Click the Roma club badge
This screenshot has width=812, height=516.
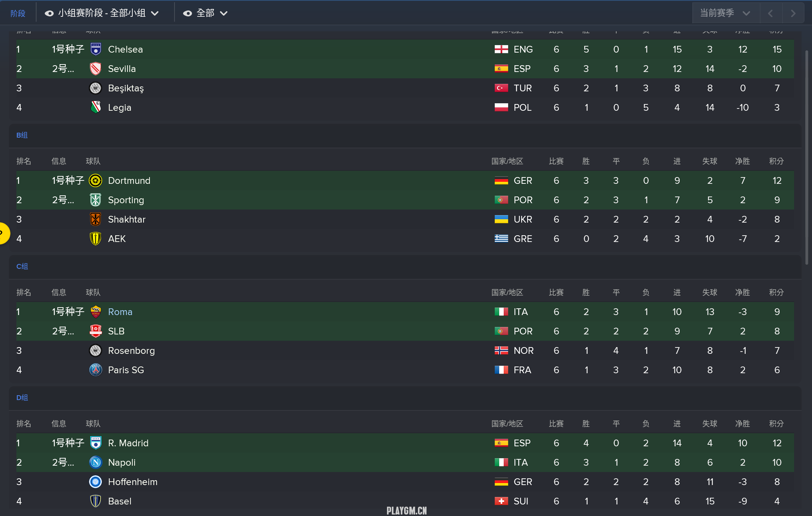click(x=96, y=312)
